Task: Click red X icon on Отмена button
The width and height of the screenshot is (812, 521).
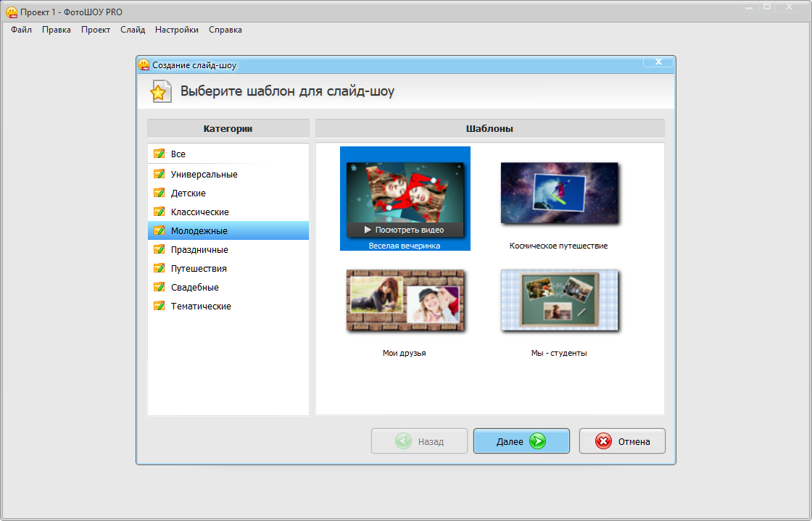Action: coord(603,441)
